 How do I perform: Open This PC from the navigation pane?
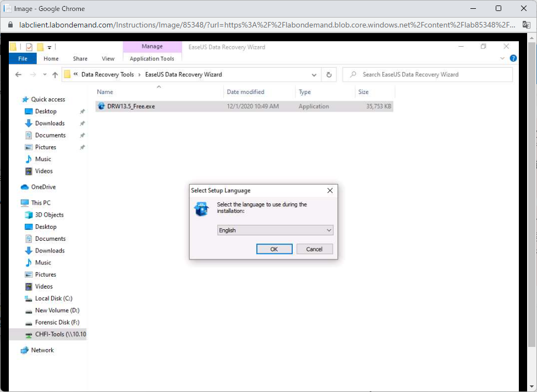pos(41,202)
